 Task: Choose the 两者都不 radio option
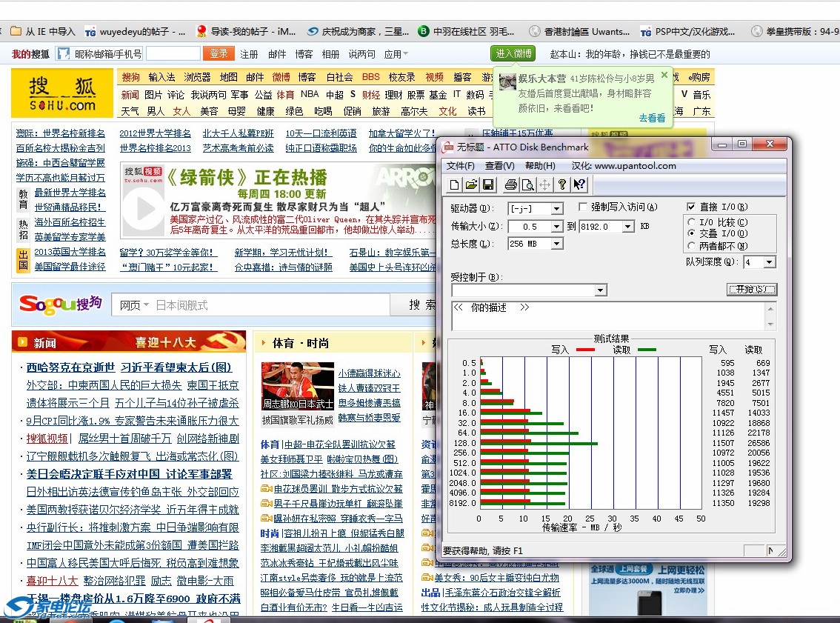(x=692, y=245)
